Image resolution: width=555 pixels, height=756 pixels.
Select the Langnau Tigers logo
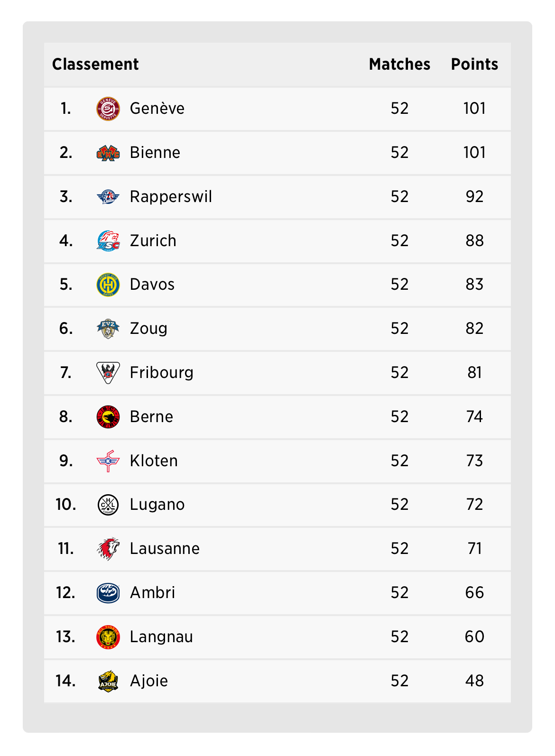[108, 637]
